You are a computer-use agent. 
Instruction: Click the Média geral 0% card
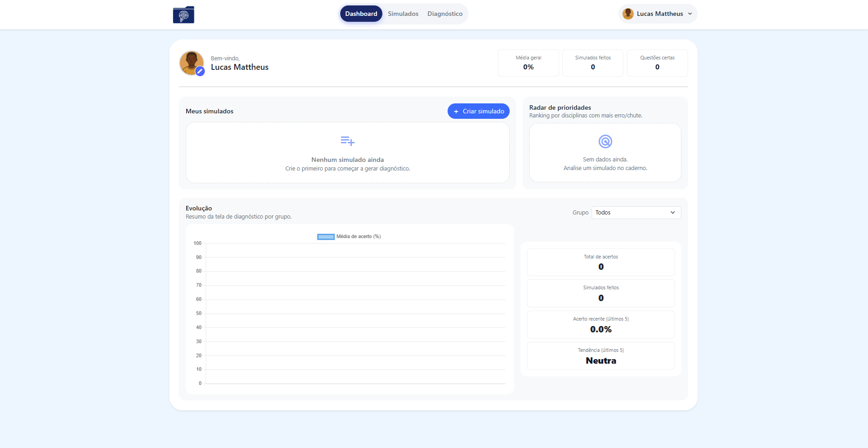point(528,63)
